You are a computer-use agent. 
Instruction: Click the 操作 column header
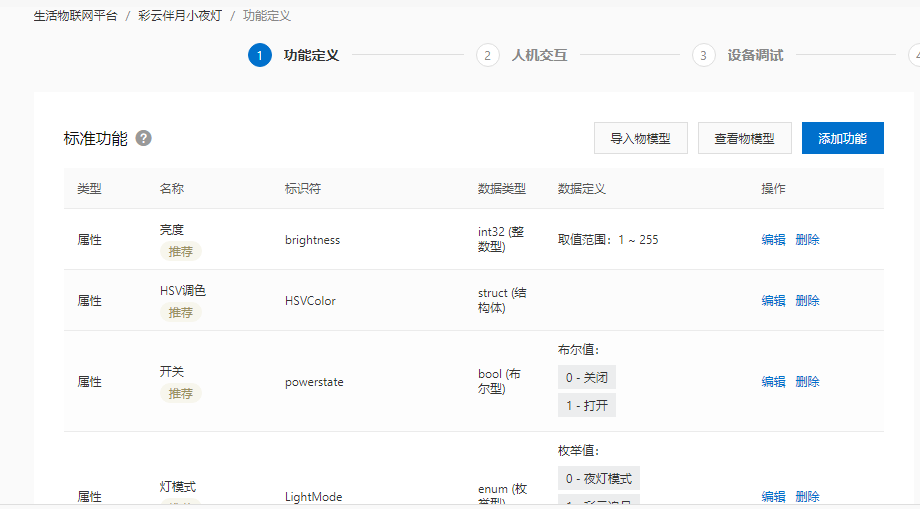pos(773,189)
